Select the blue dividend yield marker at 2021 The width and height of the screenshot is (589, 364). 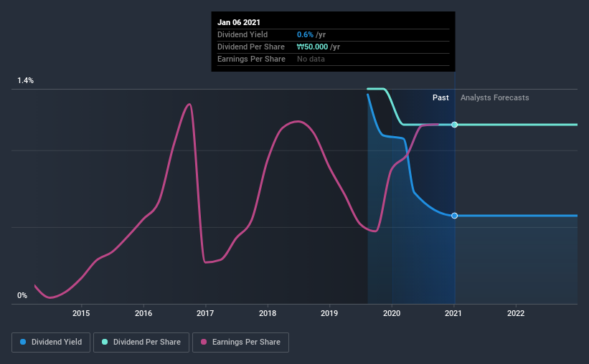455,216
